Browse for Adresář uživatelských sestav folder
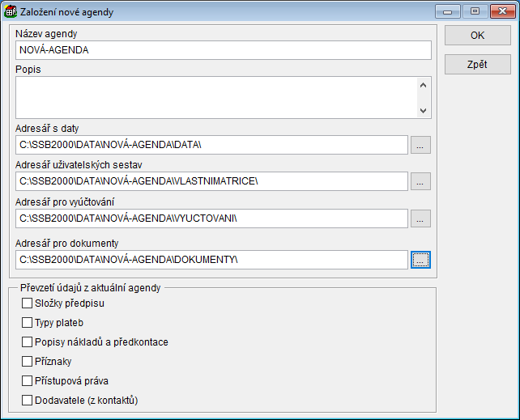This screenshot has width=520, height=420. coord(420,181)
